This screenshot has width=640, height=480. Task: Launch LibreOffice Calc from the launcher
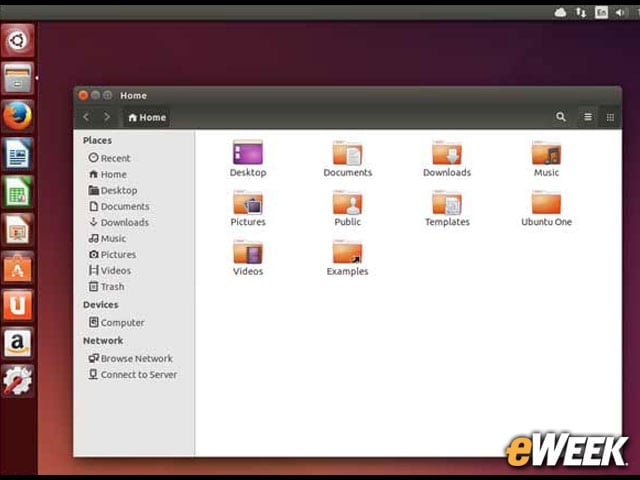pyautogui.click(x=18, y=192)
